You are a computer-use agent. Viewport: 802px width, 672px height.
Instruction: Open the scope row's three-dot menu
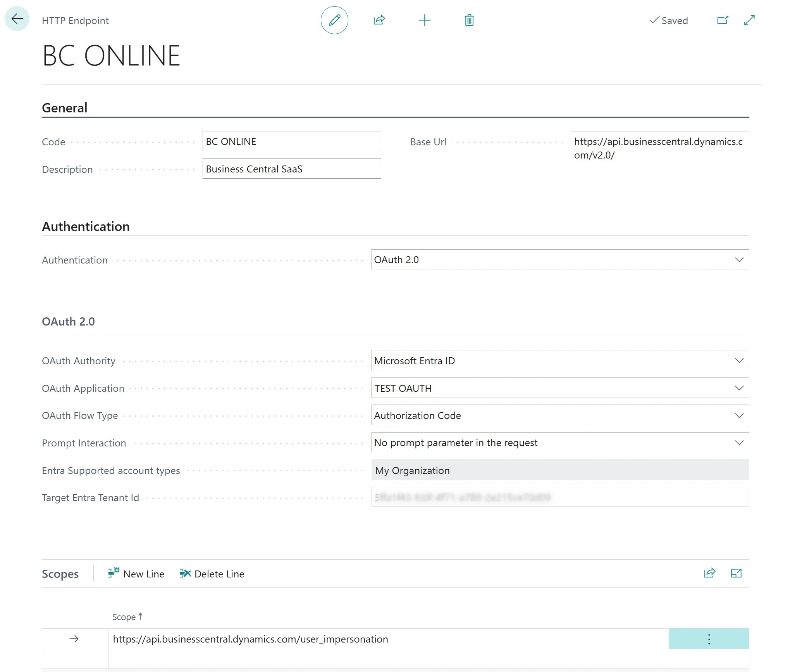point(709,639)
